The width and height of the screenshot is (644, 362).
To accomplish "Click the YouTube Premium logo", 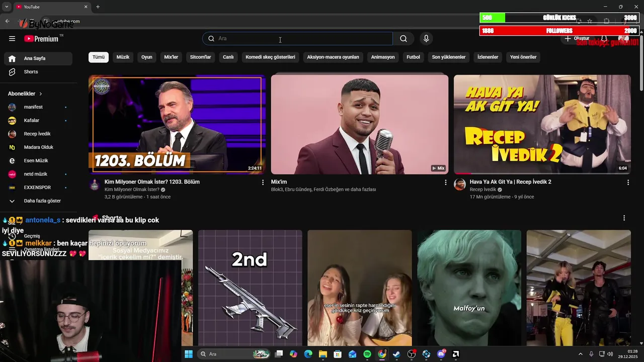I will [41, 39].
